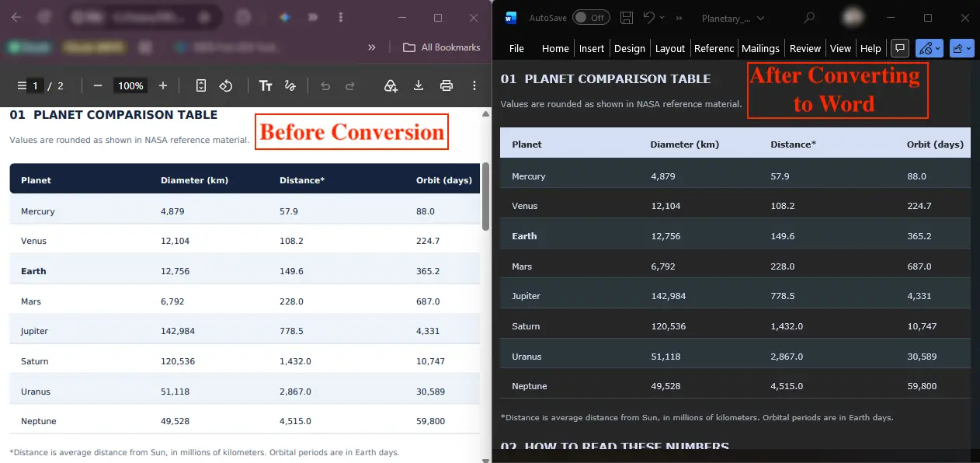Viewport: 980px width, 463px height.
Task: Open the Planetary document name dropdown
Action: pos(732,18)
